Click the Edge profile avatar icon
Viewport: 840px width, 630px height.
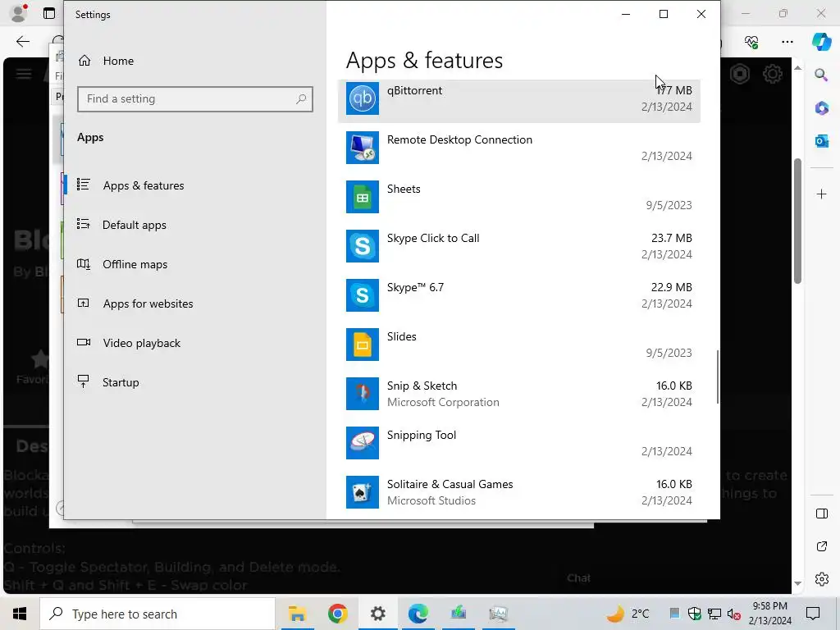(19, 13)
